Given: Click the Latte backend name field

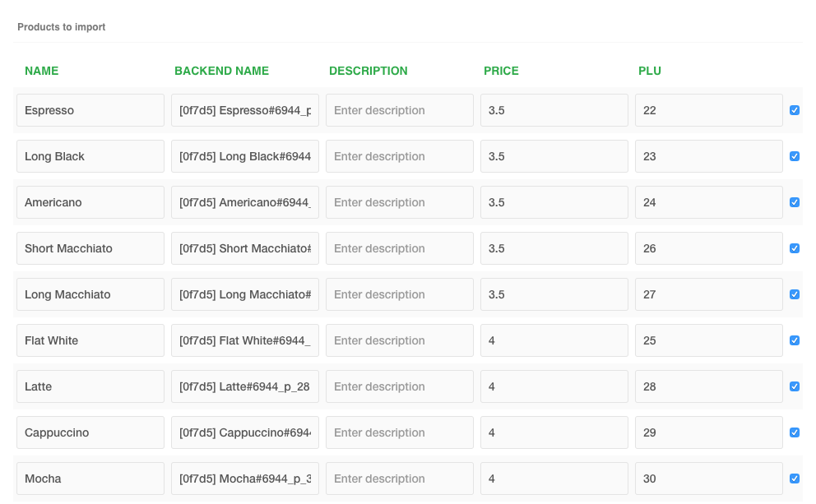Looking at the screenshot, I should click(244, 386).
